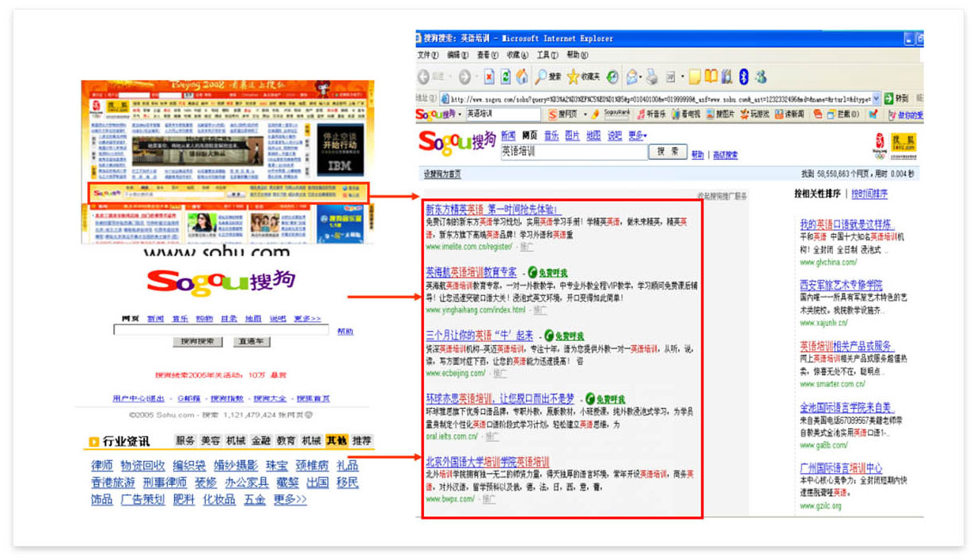Open the Favorites pane (收藏夹) star
Screen dimensions: 977x560
click(x=583, y=77)
